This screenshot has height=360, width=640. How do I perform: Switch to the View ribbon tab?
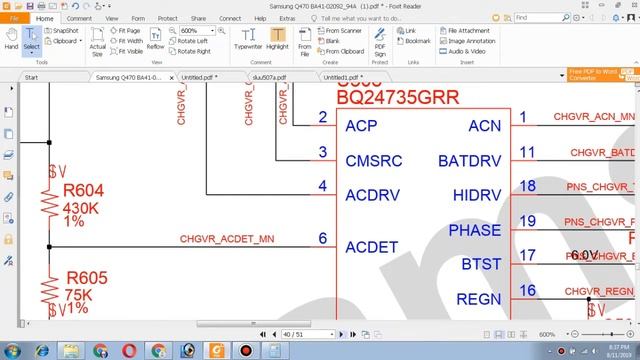111,18
